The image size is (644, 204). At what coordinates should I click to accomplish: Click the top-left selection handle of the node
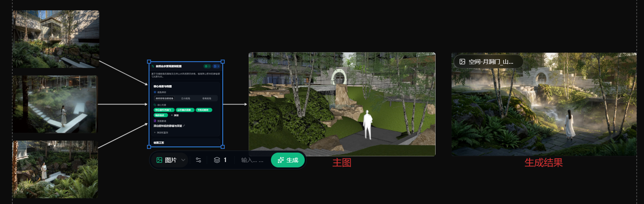[x=150, y=62]
